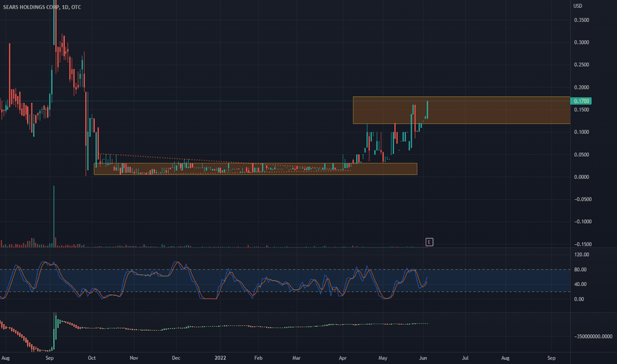Click the 0.1000 price axis label
The height and width of the screenshot is (364, 617).
[x=582, y=132]
